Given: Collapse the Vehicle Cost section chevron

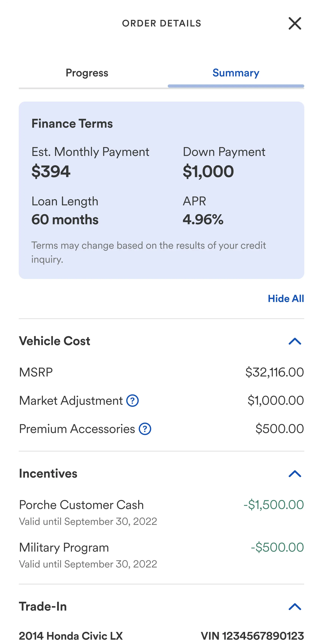Looking at the screenshot, I should [295, 341].
